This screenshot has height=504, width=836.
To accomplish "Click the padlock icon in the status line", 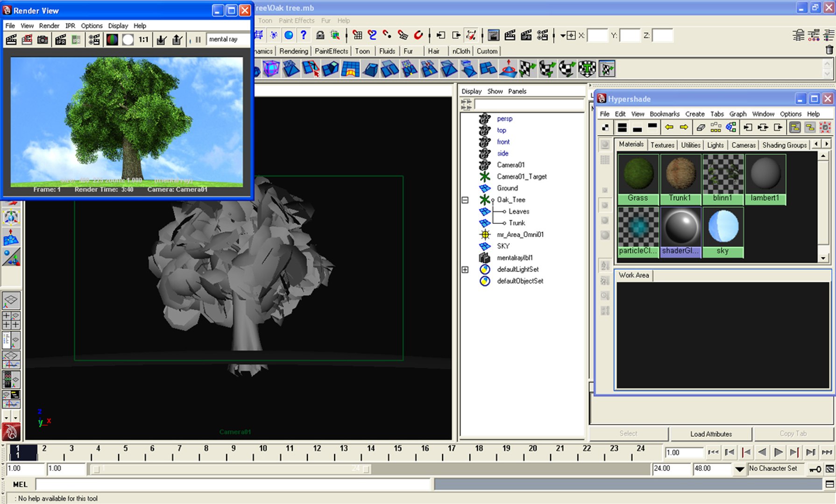I will [x=320, y=35].
